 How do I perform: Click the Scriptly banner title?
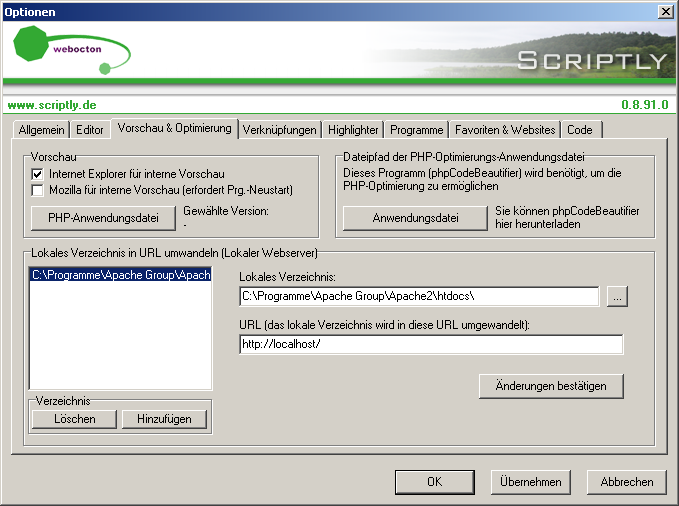tap(592, 61)
